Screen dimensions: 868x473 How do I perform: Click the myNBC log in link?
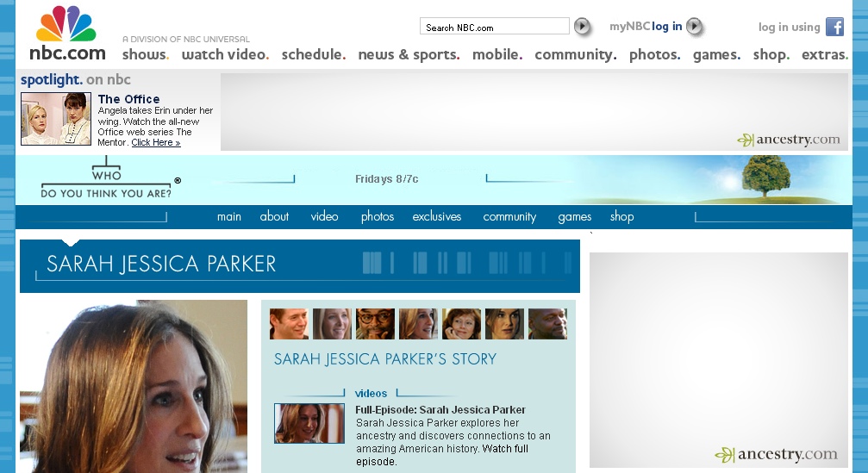tap(646, 27)
